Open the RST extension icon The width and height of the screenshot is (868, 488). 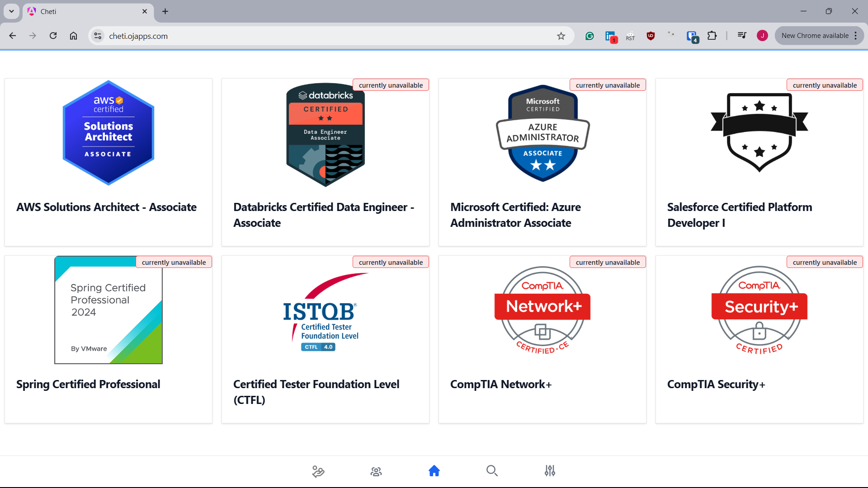coord(630,36)
